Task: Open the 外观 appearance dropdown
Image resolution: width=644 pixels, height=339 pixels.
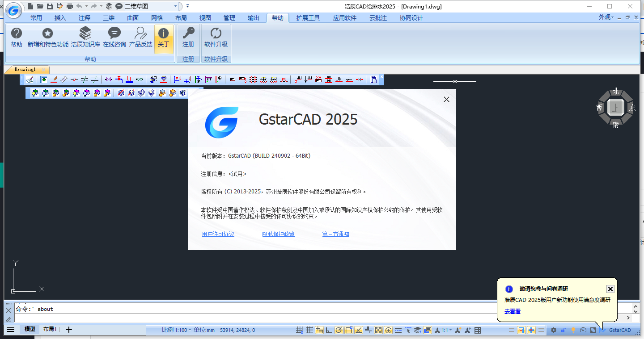Action: click(x=607, y=17)
